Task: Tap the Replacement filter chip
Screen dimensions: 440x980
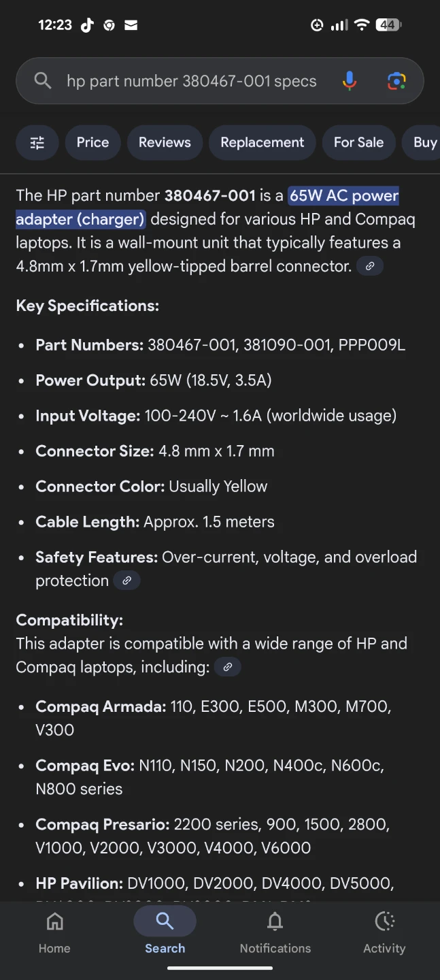Action: pyautogui.click(x=263, y=142)
